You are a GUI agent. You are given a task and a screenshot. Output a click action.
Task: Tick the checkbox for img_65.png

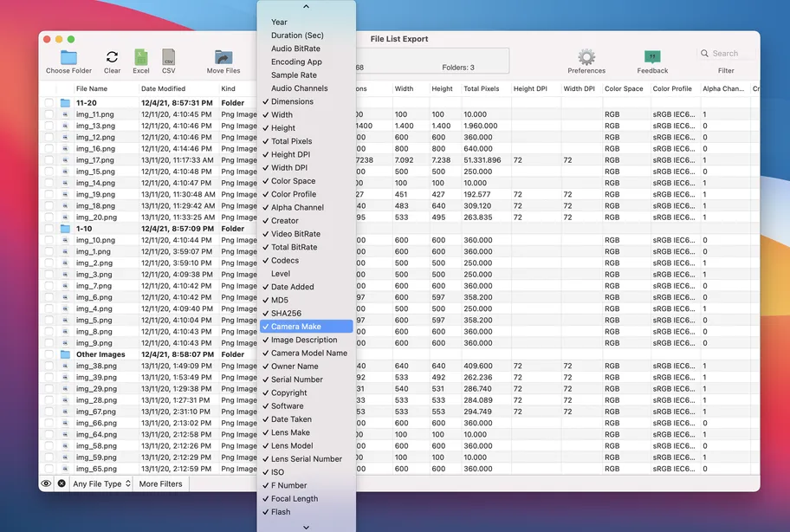(49, 469)
